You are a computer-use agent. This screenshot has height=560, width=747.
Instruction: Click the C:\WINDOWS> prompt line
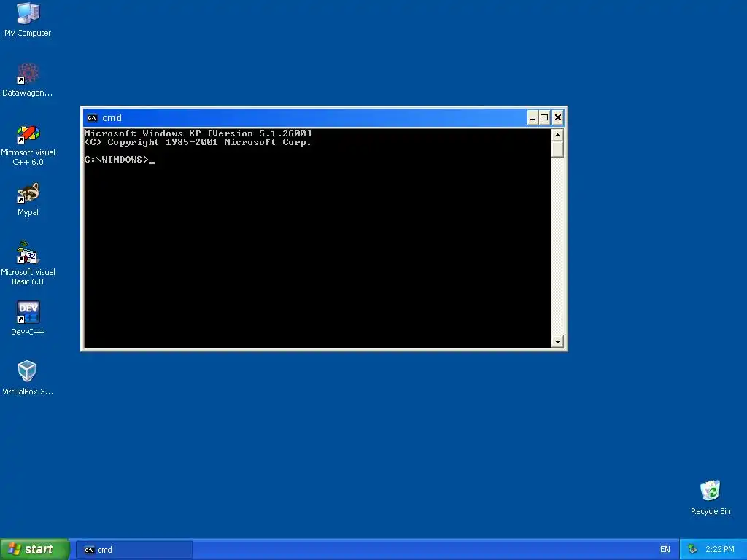pos(119,160)
